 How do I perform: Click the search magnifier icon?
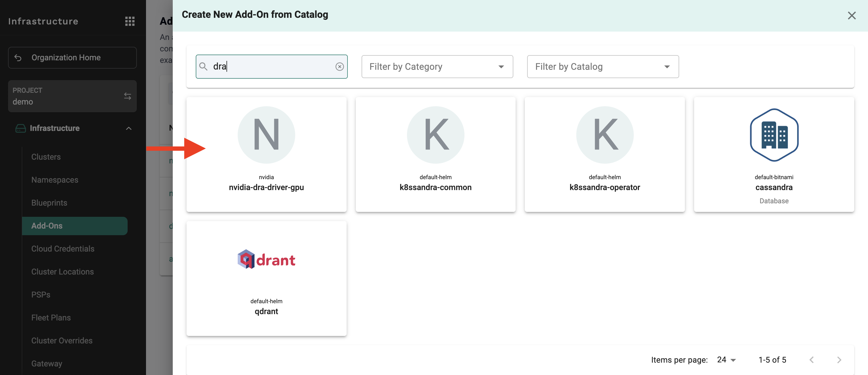pyautogui.click(x=203, y=67)
